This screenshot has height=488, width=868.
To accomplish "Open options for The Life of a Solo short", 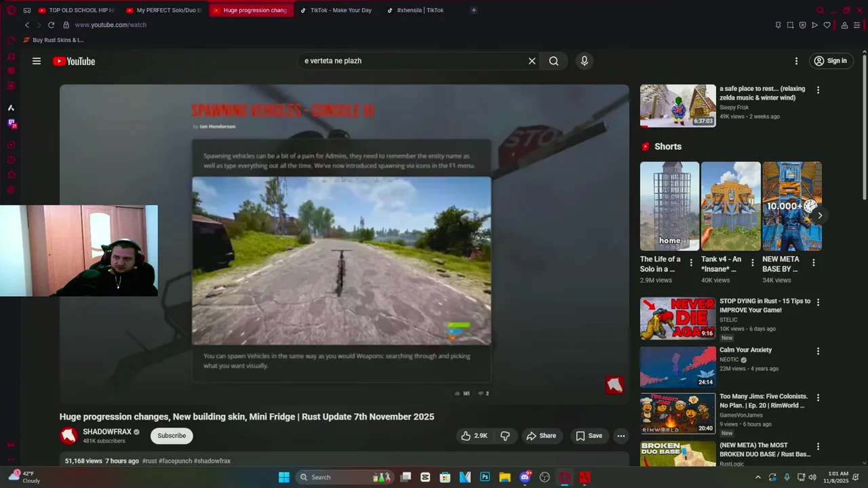I will pyautogui.click(x=691, y=262).
